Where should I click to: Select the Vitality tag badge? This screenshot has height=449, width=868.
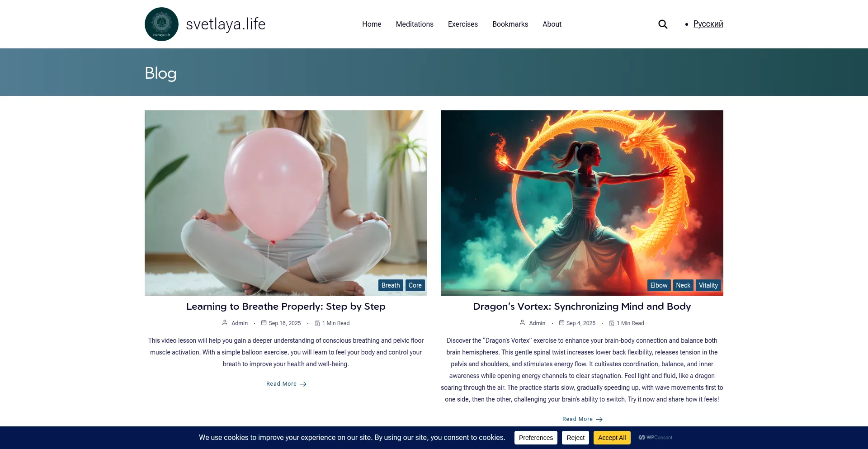pyautogui.click(x=708, y=285)
